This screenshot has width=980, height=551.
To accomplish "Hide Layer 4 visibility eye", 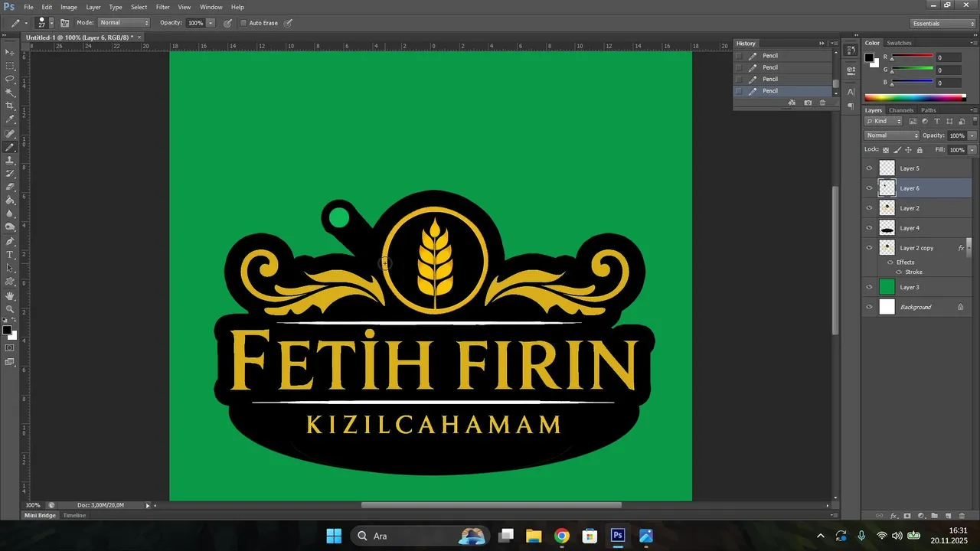I will (869, 228).
